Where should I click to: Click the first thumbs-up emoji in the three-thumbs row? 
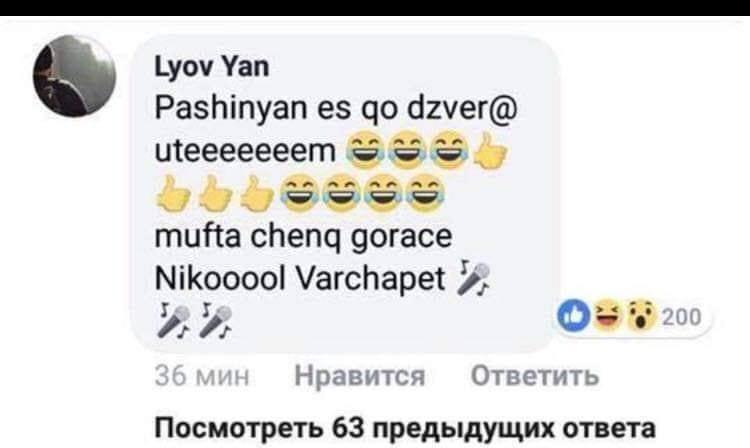pos(173,194)
